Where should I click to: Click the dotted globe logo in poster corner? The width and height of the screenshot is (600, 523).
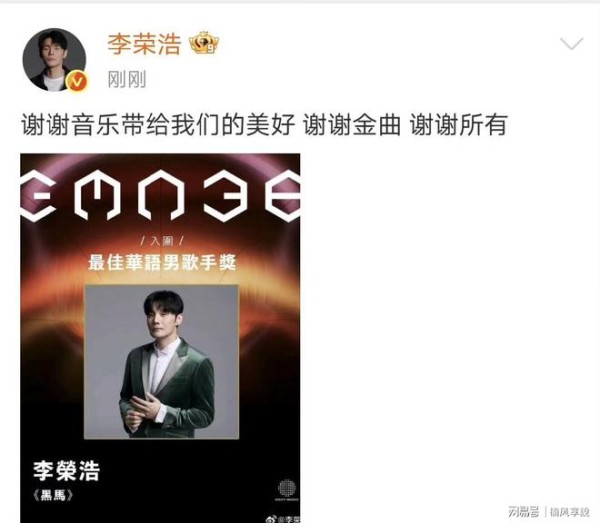click(x=287, y=488)
